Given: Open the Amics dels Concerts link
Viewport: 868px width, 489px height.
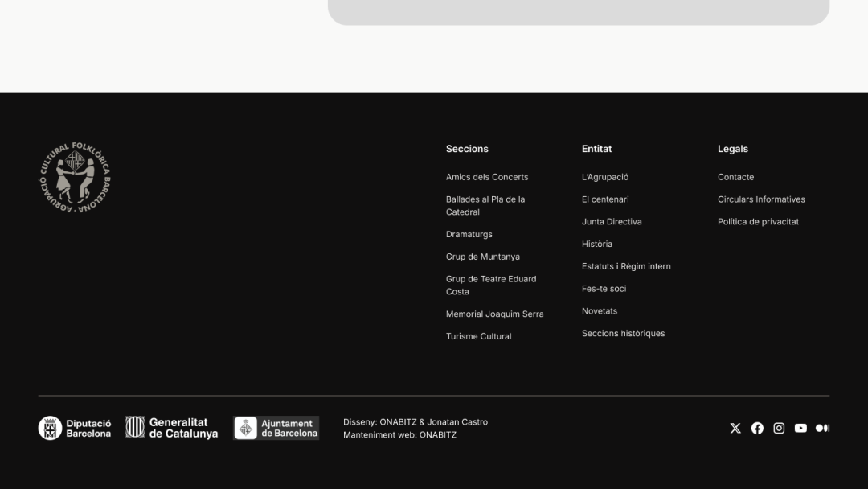Looking at the screenshot, I should click(487, 177).
